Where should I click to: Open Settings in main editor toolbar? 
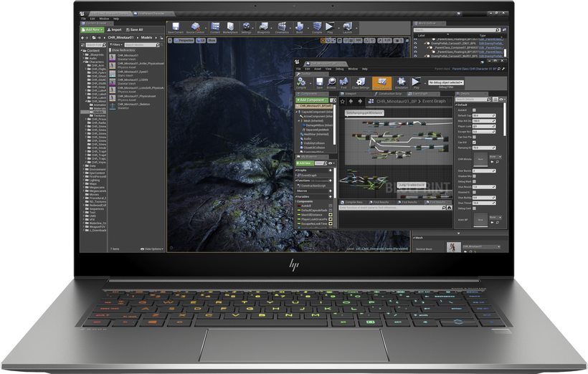click(247, 27)
